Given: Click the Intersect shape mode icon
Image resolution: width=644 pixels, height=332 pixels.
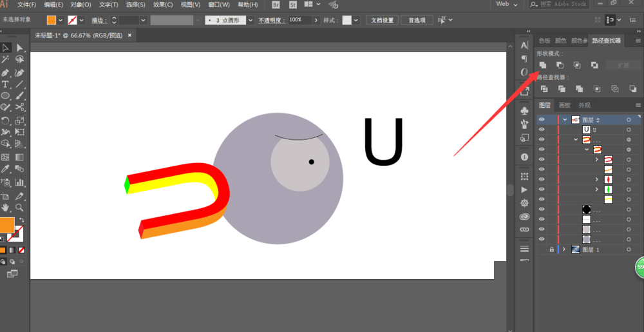Looking at the screenshot, I should 577,65.
